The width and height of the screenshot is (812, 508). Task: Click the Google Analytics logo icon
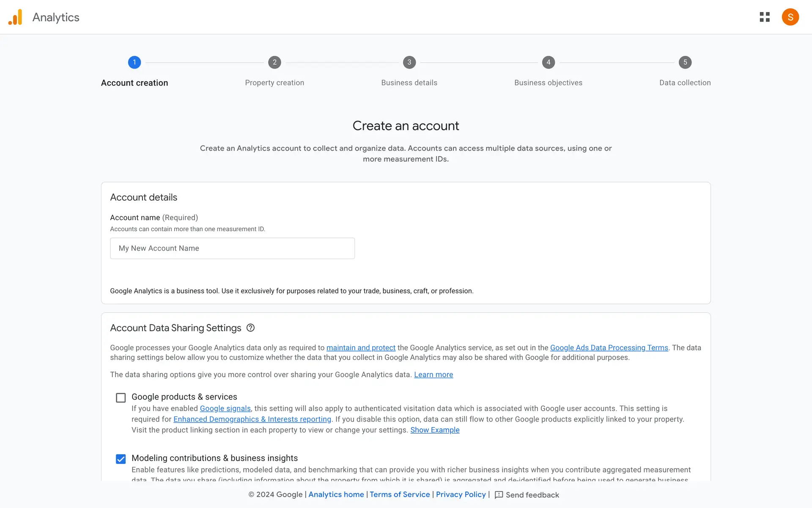coord(15,17)
